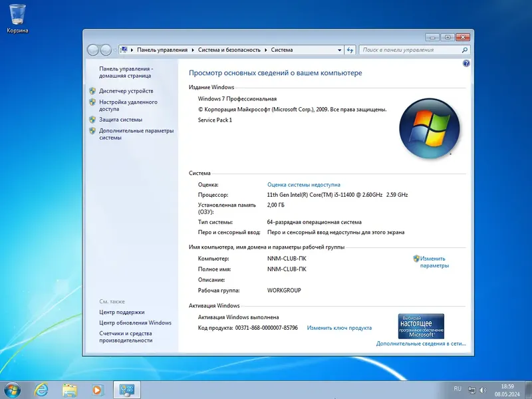Click Оценка системы недоступна link
The width and height of the screenshot is (532, 399).
click(304, 185)
